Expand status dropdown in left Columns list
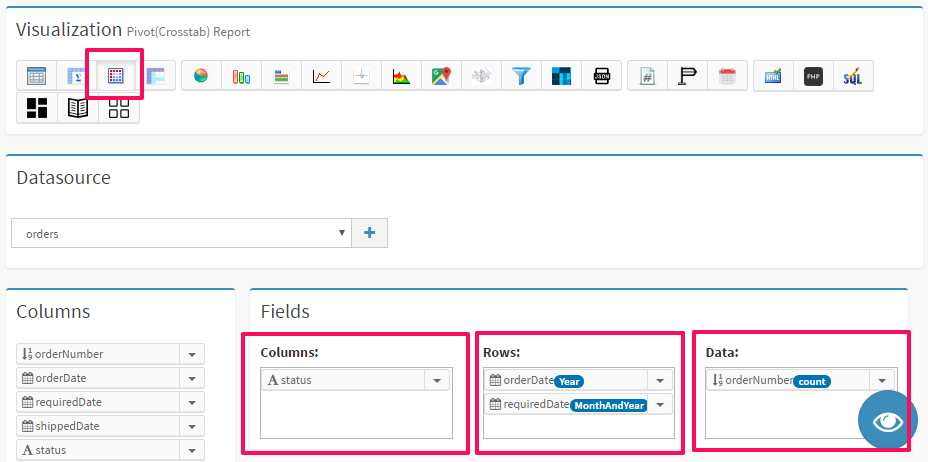 tap(192, 450)
